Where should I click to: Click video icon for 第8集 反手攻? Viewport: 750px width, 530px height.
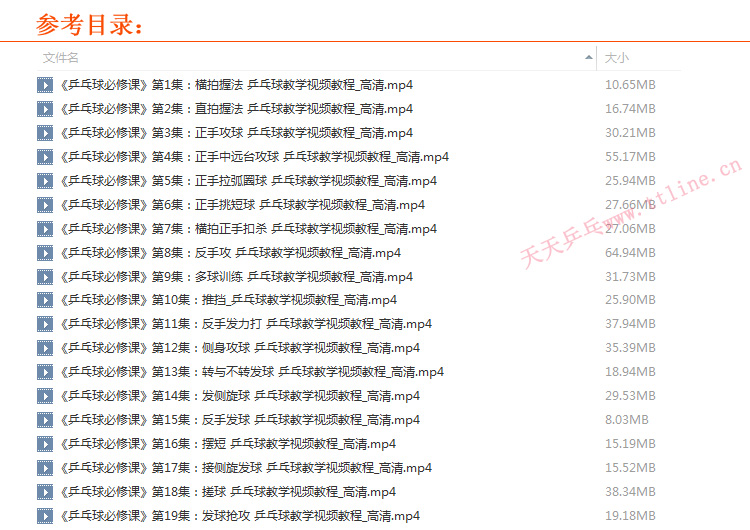pos(44,253)
